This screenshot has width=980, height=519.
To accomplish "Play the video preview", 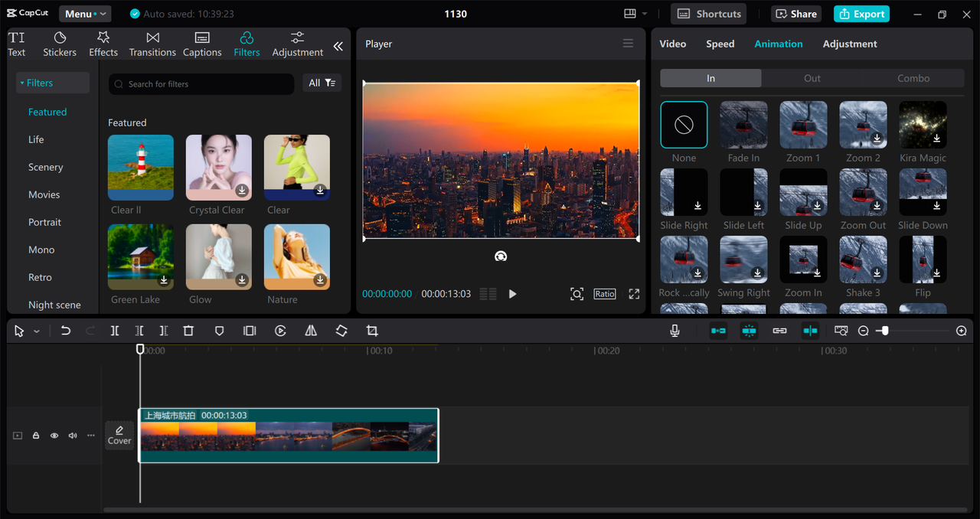I will 512,294.
